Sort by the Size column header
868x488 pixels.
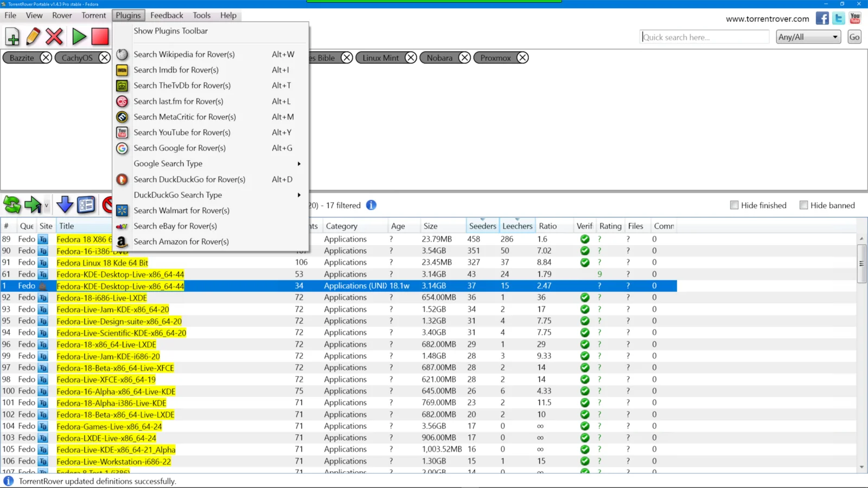point(443,226)
